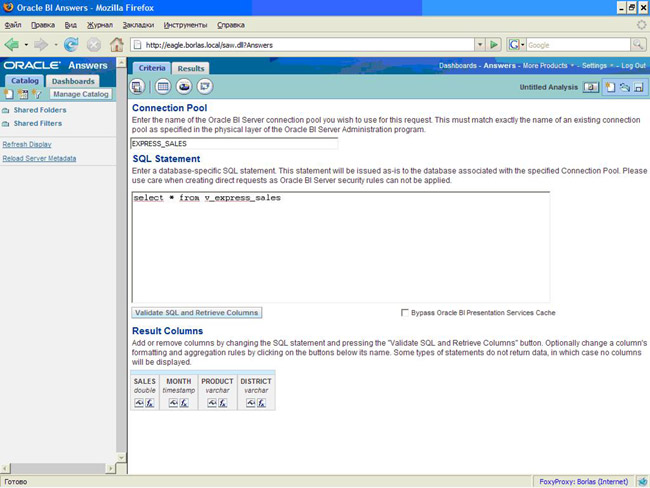Enable Bypass Oracle BI Presentation Services Cache
The image size is (650, 488).
tap(405, 313)
